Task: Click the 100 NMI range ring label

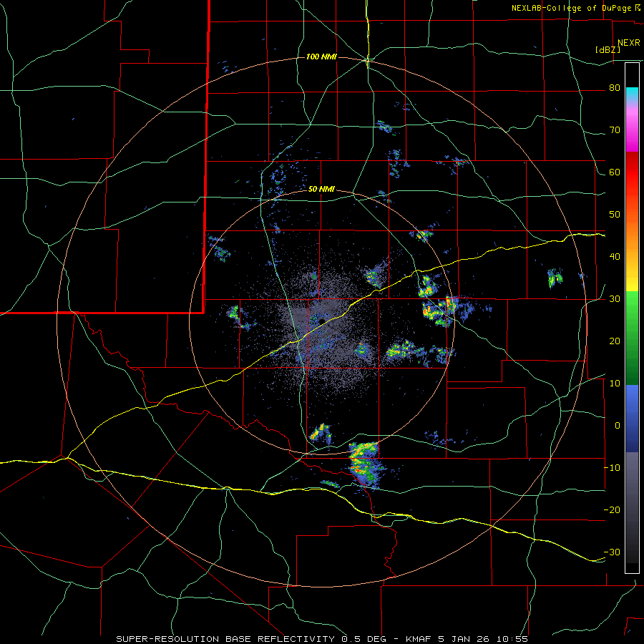Action: pos(321,57)
